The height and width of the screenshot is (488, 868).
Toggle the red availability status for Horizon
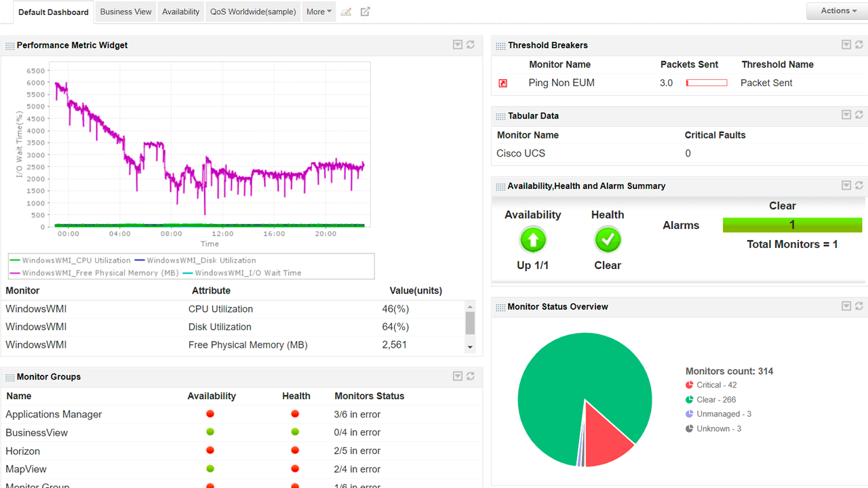point(210,450)
